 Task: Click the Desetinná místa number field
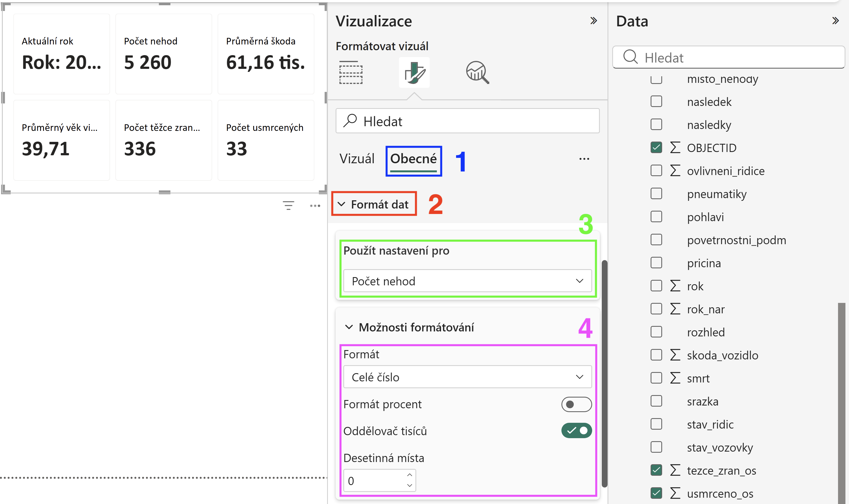click(x=379, y=480)
